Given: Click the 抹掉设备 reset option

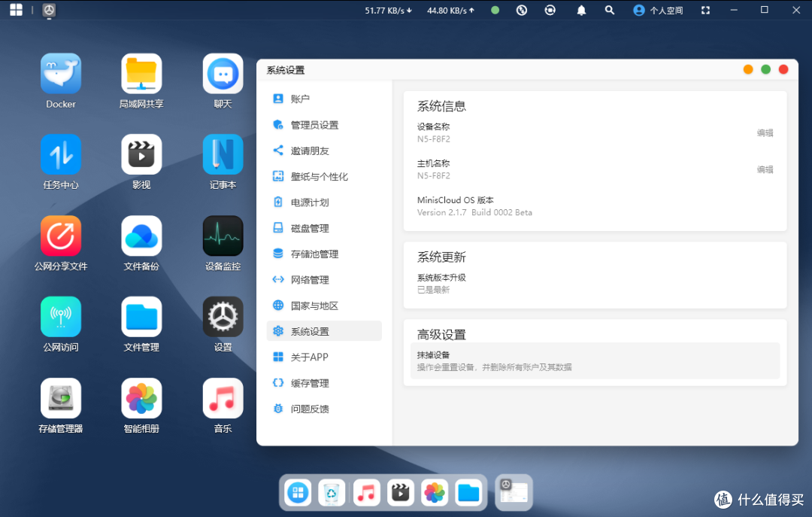Looking at the screenshot, I should pos(595,361).
